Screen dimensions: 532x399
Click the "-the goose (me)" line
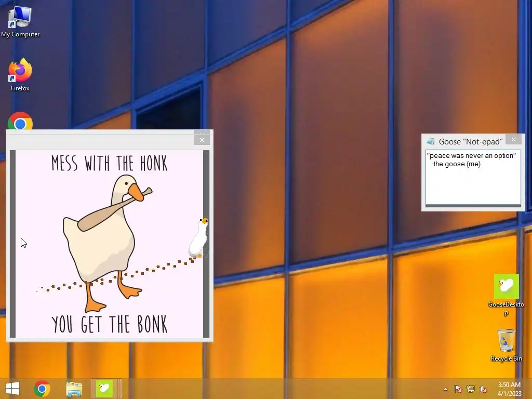click(x=456, y=164)
